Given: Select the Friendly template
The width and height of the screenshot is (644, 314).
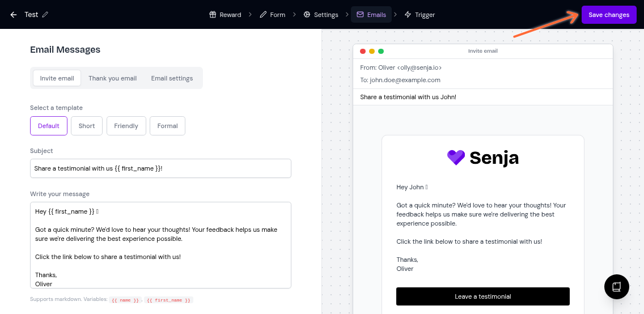Looking at the screenshot, I should pos(126,126).
